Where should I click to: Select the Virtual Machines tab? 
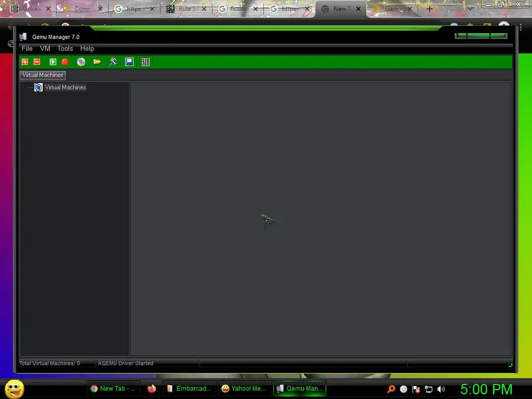[x=43, y=75]
